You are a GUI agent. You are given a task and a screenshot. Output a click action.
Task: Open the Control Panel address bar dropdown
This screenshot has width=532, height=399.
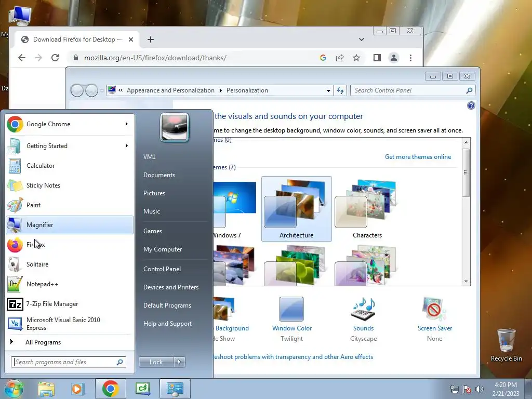click(x=328, y=90)
